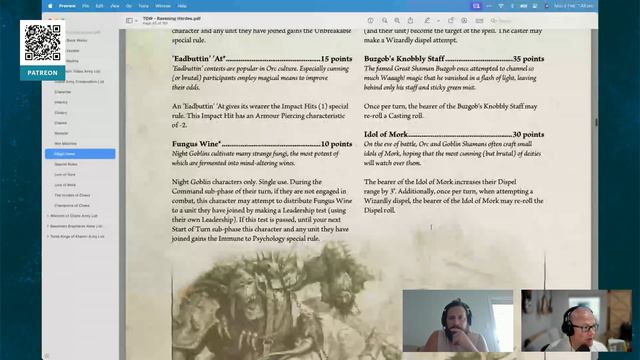Click the menu bar date and time
Viewport: 640px width, 360px height.
point(573,6)
